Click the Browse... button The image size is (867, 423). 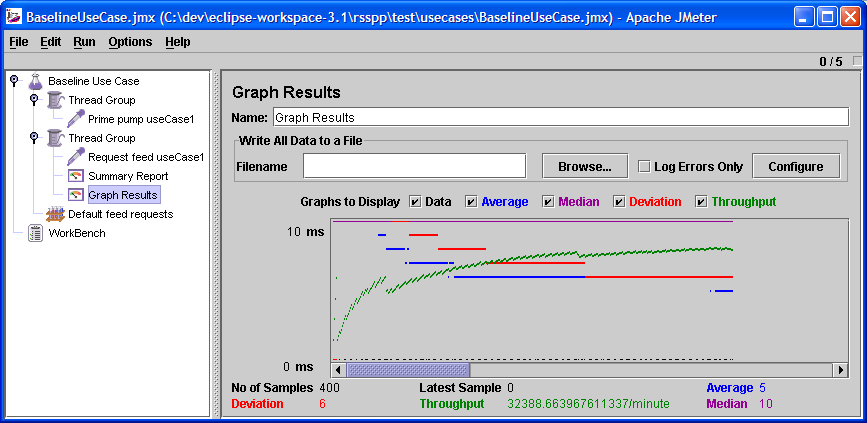click(585, 166)
